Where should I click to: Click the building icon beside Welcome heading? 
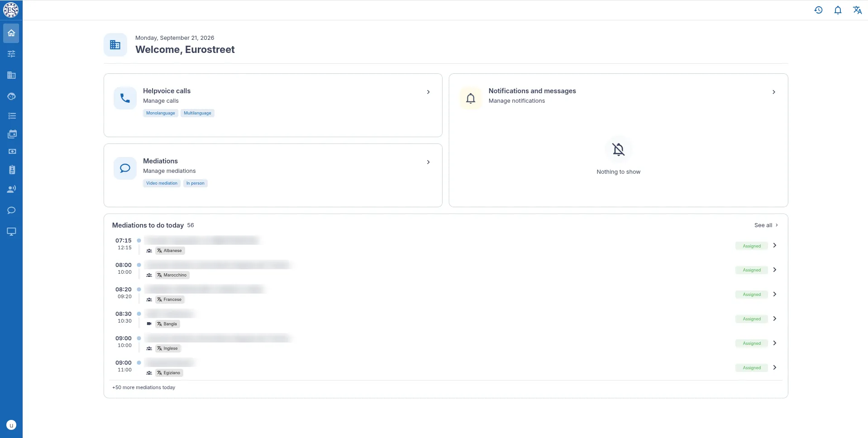pos(115,45)
